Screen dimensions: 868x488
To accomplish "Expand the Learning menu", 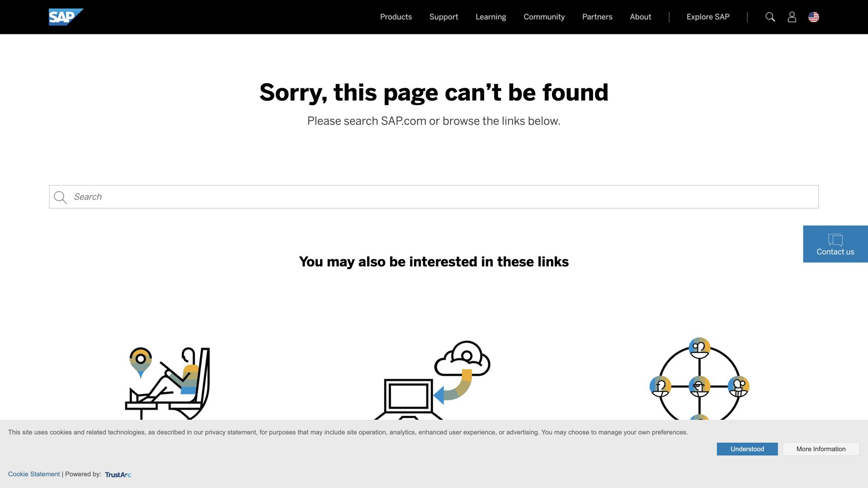I will click(491, 17).
